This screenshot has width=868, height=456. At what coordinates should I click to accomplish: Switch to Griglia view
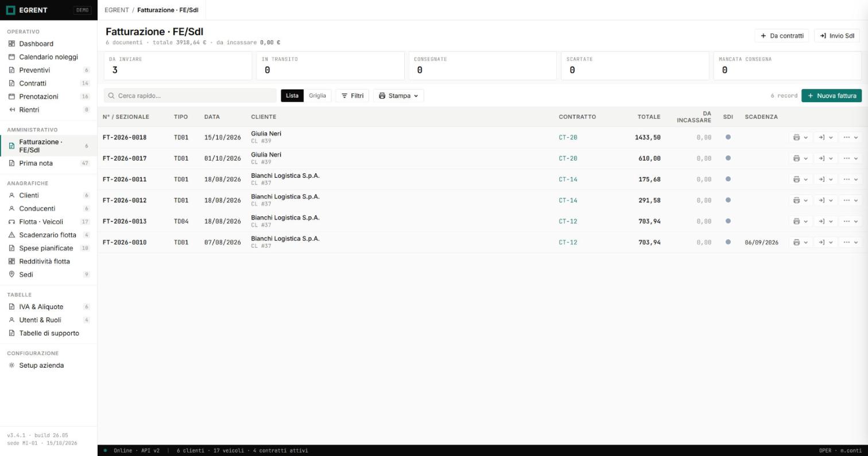(x=317, y=96)
